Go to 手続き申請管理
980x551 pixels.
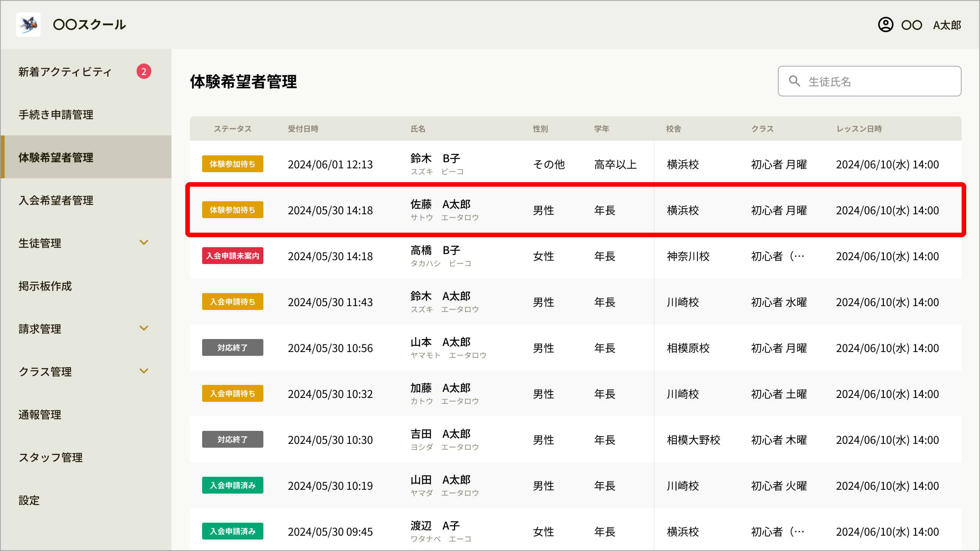(86, 114)
